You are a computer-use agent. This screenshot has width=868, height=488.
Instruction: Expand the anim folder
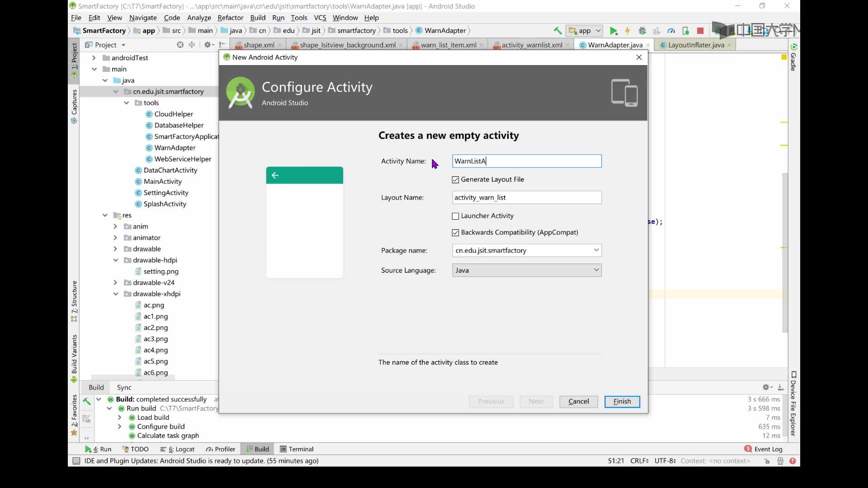coord(115,226)
